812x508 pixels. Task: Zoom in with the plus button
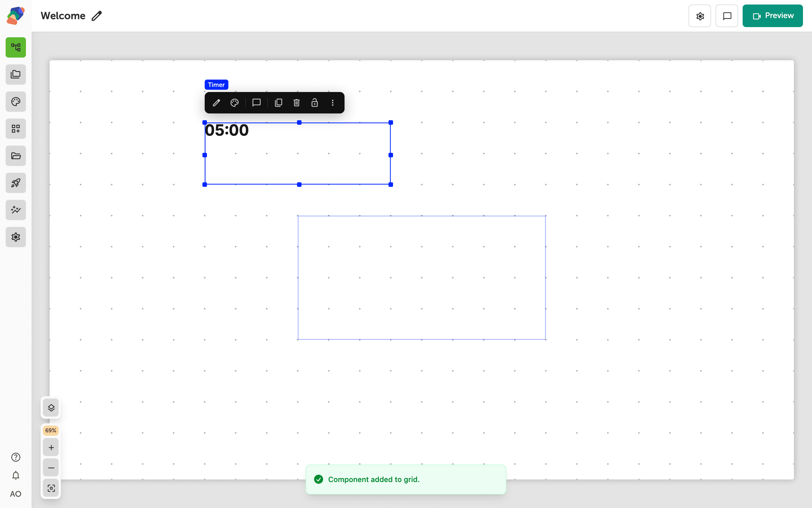(51, 448)
